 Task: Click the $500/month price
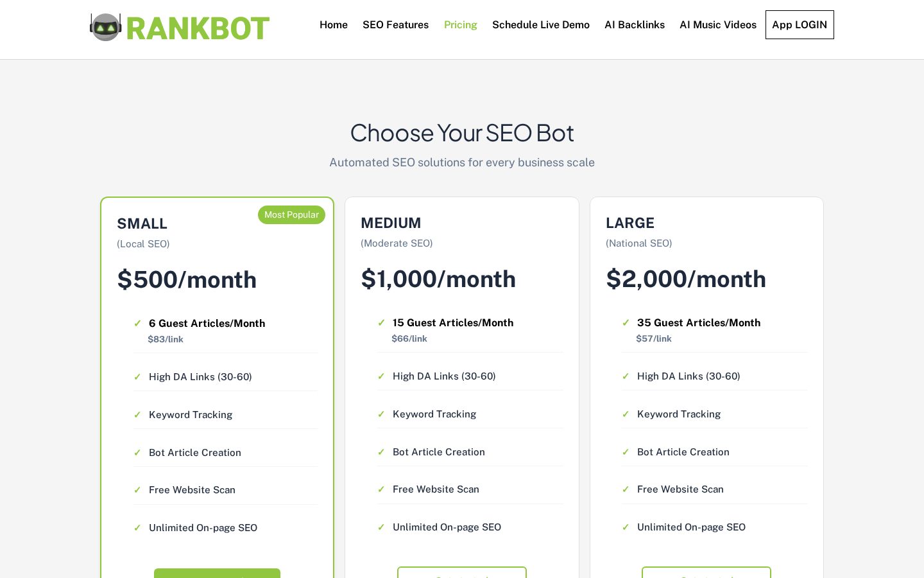pyautogui.click(x=187, y=279)
